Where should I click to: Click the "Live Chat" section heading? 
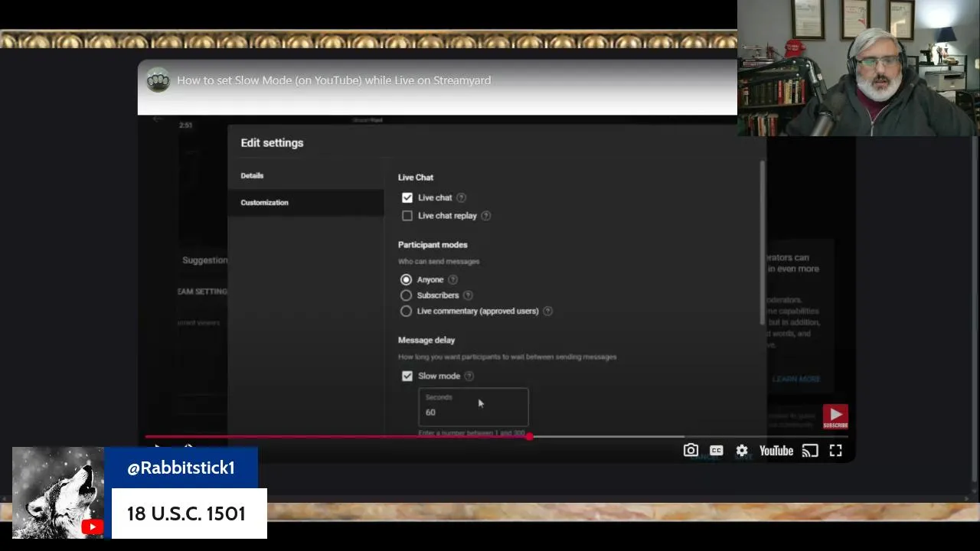pos(416,178)
